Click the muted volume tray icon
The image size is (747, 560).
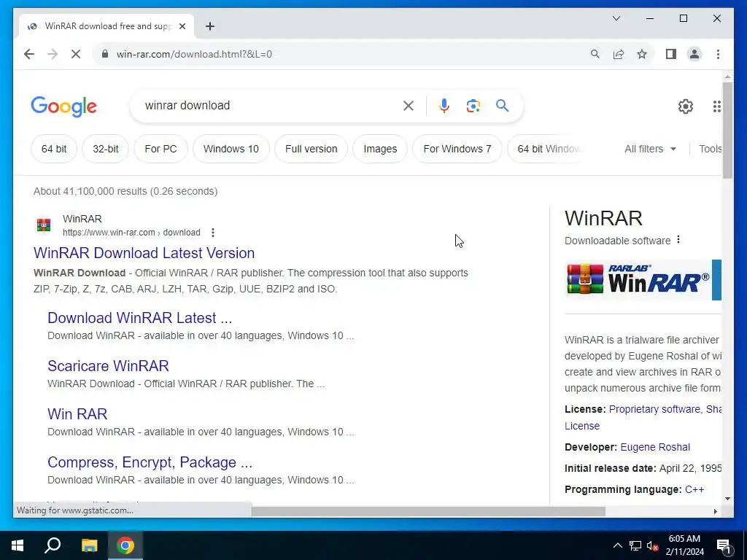click(653, 545)
